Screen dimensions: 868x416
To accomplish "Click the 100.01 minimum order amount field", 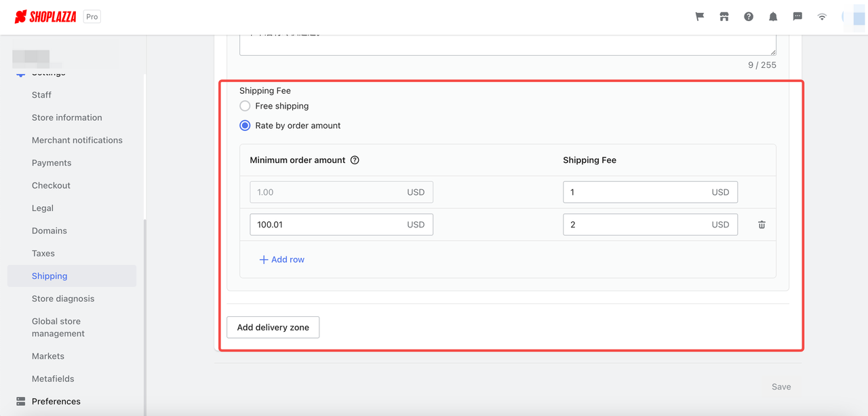I will [x=341, y=225].
